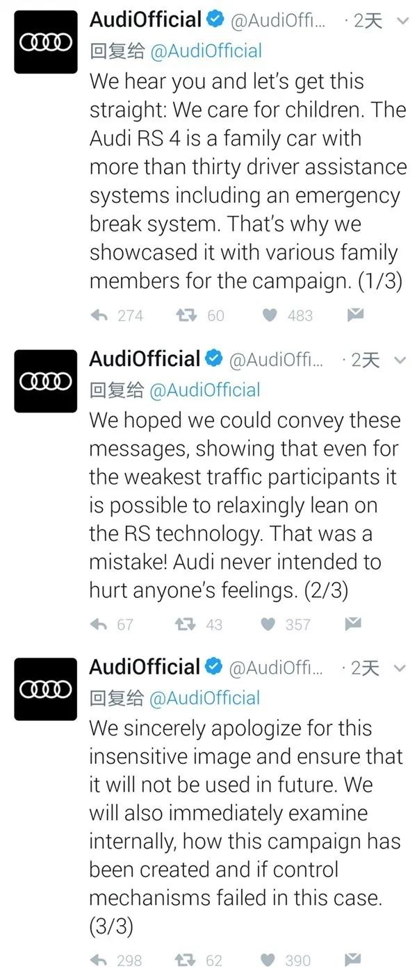The image size is (417, 980).
Task: Reply to the first tweet (1/3)
Action: pos(100,315)
